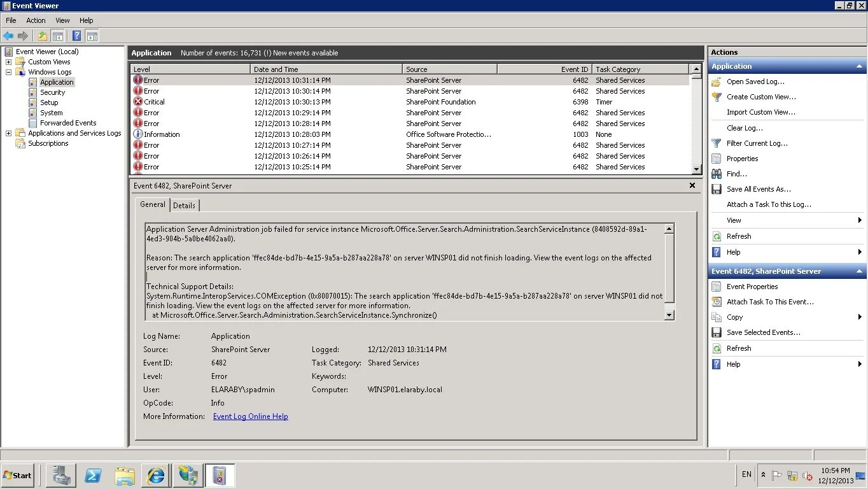
Task: Select the Information event at 10:28:03 PM
Action: pos(410,134)
